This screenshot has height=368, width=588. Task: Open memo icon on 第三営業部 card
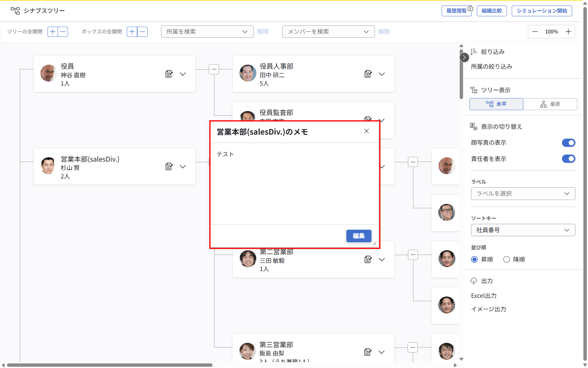point(368,352)
